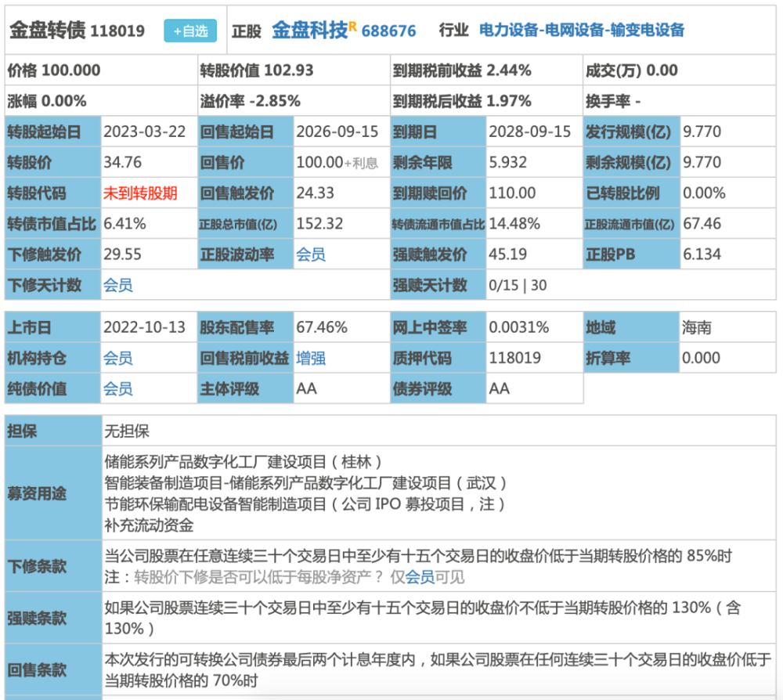The height and width of the screenshot is (700, 783).
Task: Click the 回售价 value 100.00+利息
Action: 337,162
